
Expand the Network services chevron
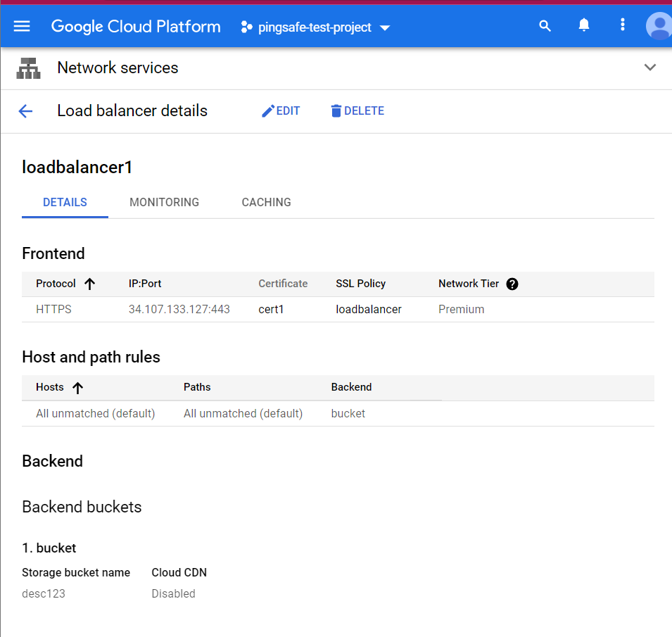pyautogui.click(x=649, y=68)
